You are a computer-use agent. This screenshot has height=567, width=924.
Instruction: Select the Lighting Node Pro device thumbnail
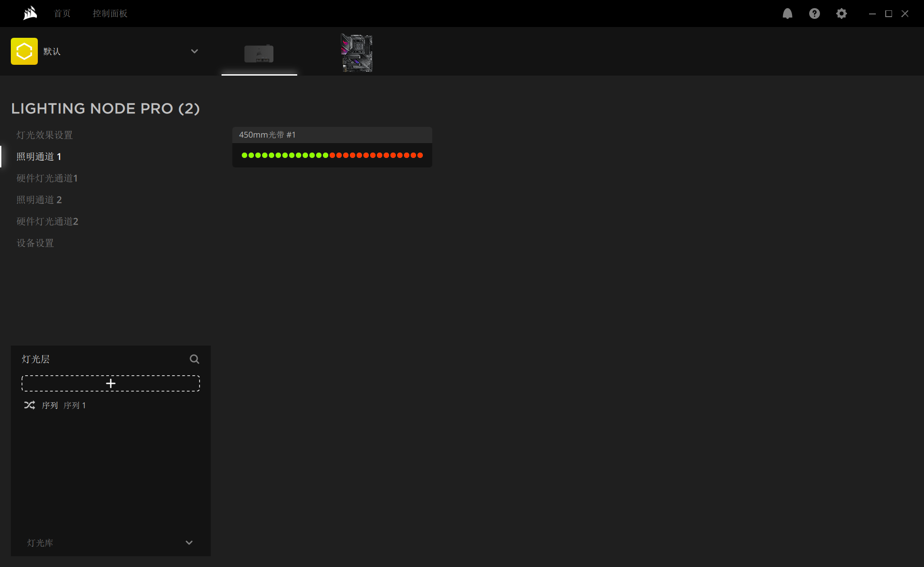259,54
